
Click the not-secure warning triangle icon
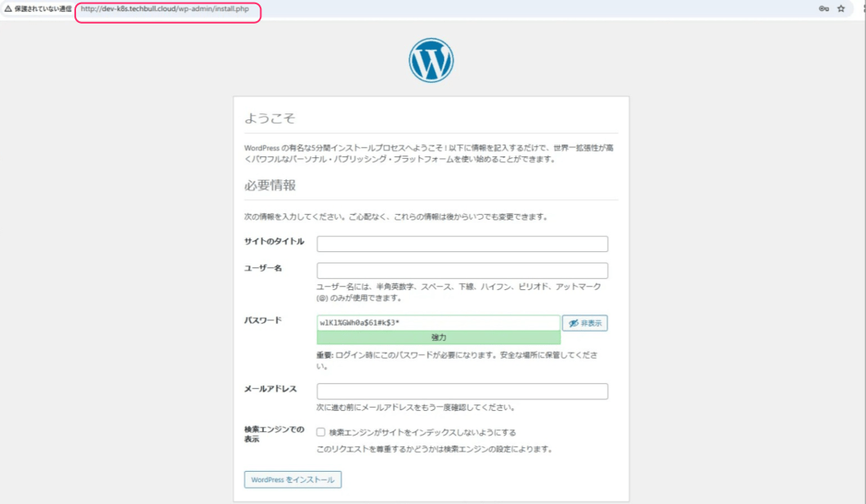pos(8,8)
